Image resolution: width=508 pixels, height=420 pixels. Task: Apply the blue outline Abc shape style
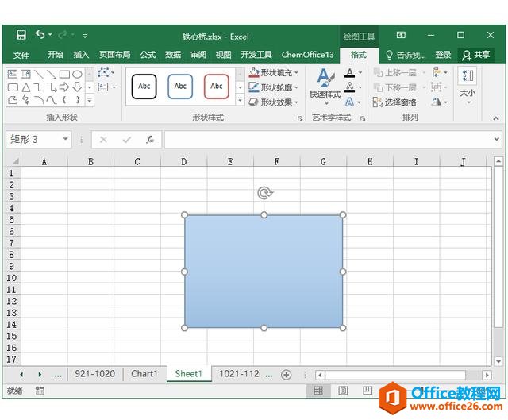180,87
